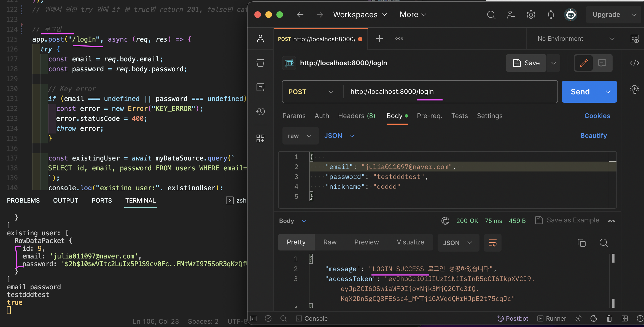Open the History icon in Postman sidebar
Viewport: 644px width, 327px height.
[260, 111]
